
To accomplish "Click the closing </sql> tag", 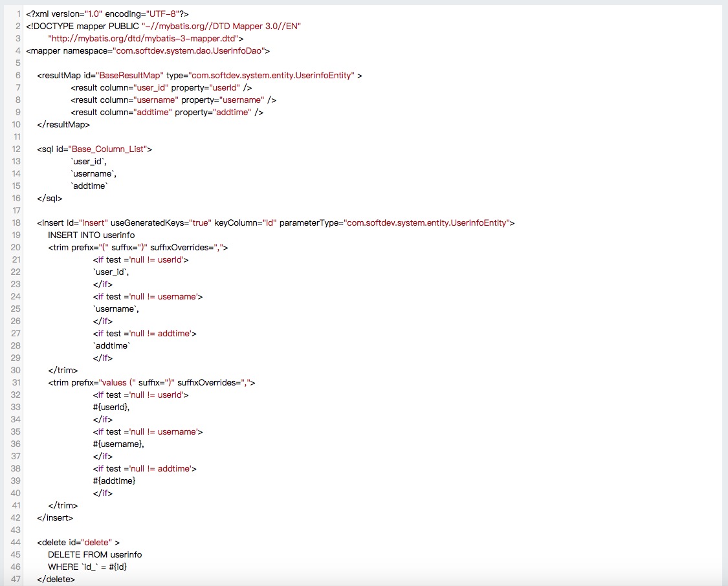I will pos(50,198).
